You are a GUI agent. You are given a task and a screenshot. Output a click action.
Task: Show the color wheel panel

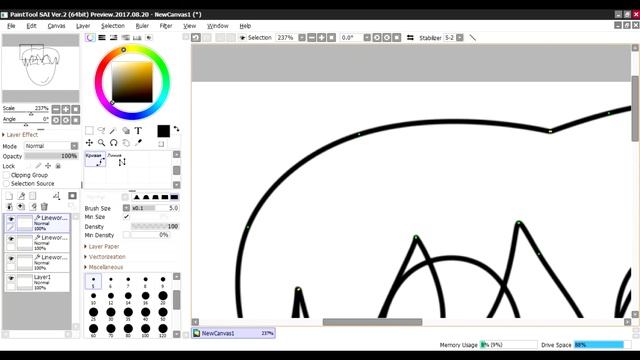point(90,38)
